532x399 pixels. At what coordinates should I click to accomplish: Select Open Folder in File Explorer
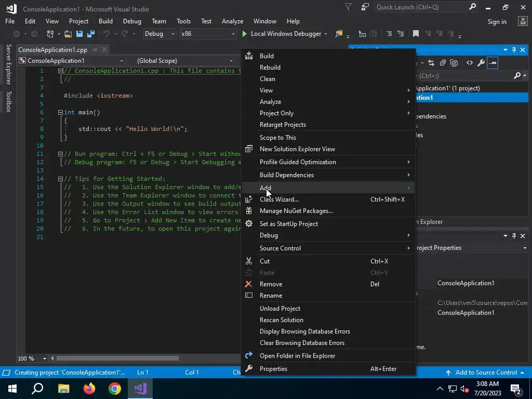pos(328,356)
